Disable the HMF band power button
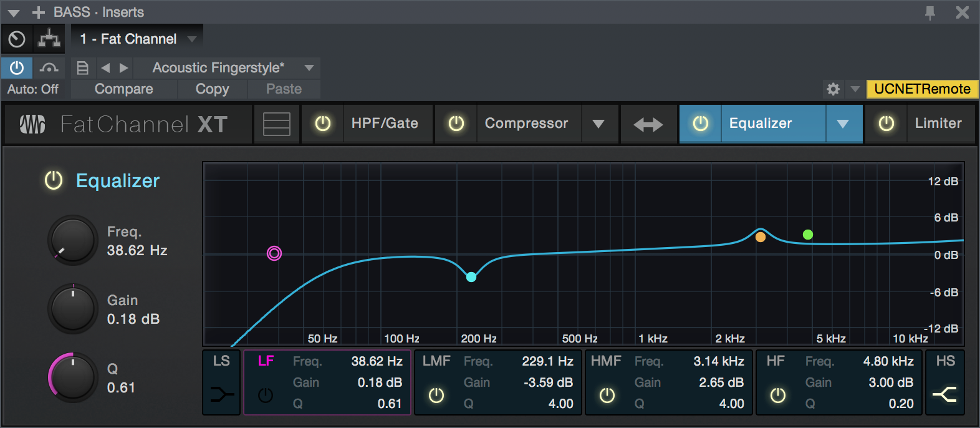This screenshot has width=980, height=428. point(607,395)
